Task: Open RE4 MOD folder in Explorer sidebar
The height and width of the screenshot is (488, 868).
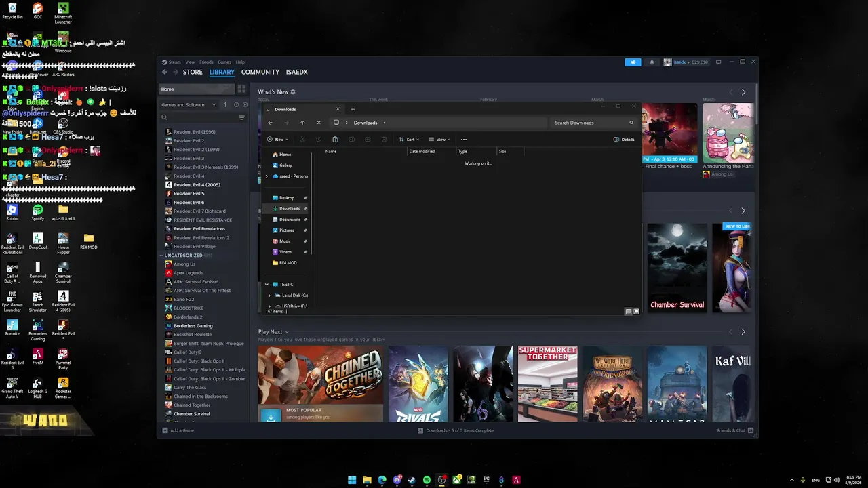Action: (284, 263)
